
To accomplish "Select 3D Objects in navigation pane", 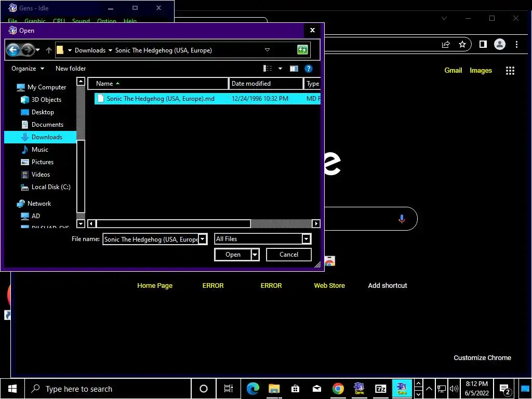I will (x=41, y=100).
